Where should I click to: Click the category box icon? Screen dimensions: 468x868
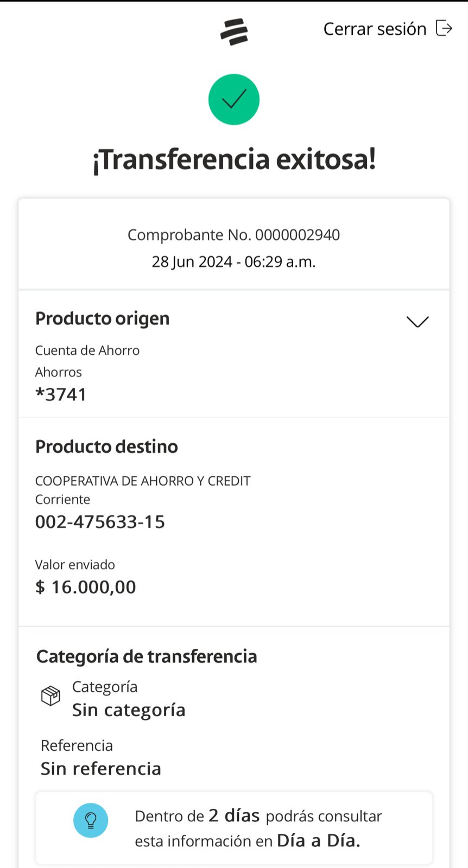click(x=50, y=695)
